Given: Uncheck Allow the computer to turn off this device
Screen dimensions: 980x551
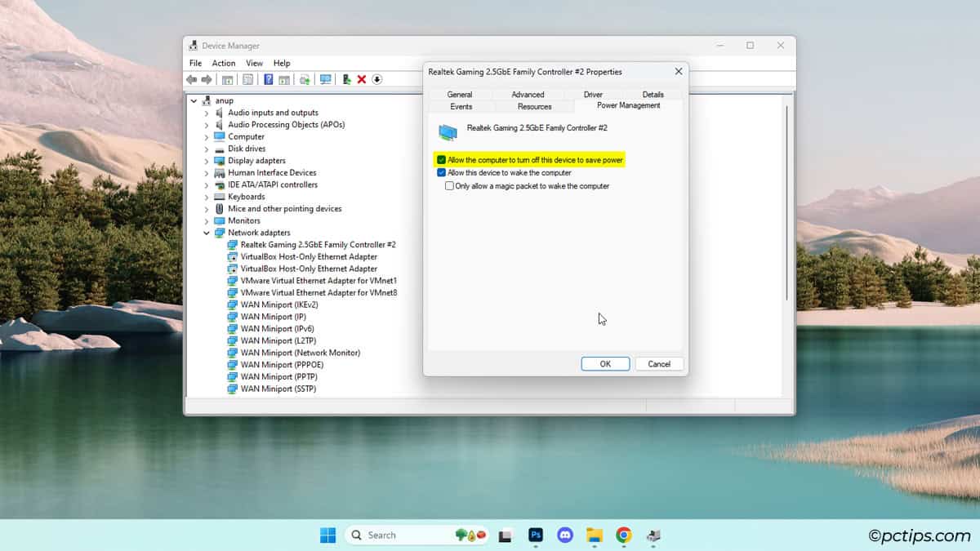Looking at the screenshot, I should coord(441,160).
